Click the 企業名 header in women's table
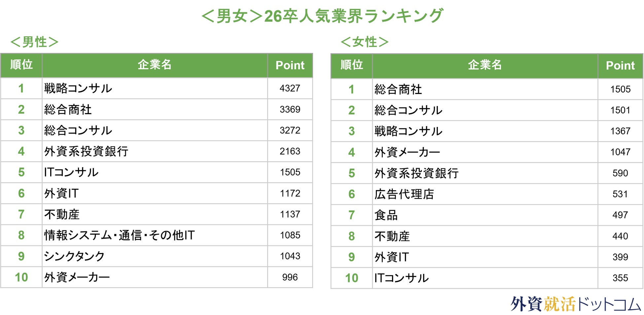This screenshot has width=644, height=315. tap(484, 65)
